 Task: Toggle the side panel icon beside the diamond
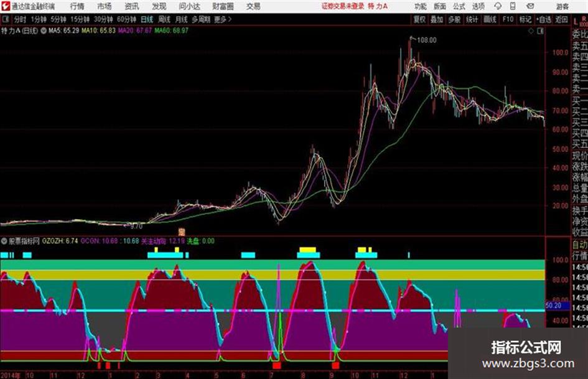pyautogui.click(x=540, y=31)
